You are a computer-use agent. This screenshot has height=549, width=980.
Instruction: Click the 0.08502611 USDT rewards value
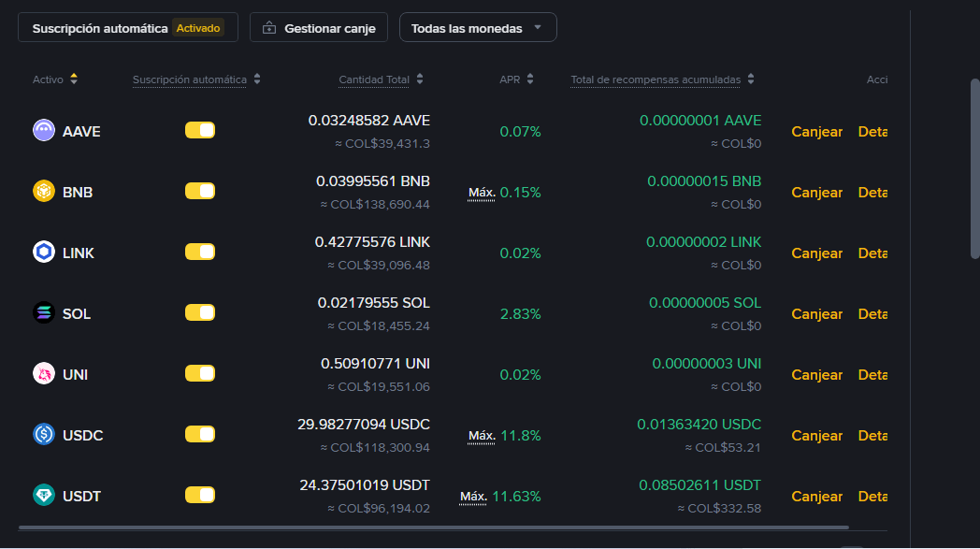pyautogui.click(x=700, y=484)
